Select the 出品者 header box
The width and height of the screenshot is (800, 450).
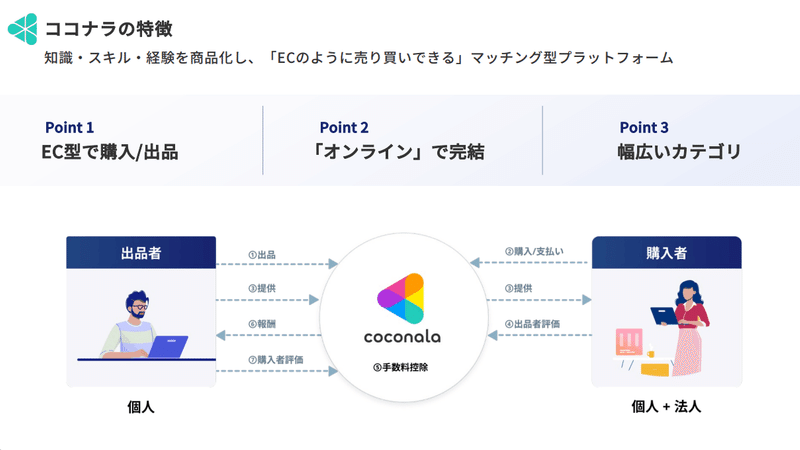[x=141, y=253]
